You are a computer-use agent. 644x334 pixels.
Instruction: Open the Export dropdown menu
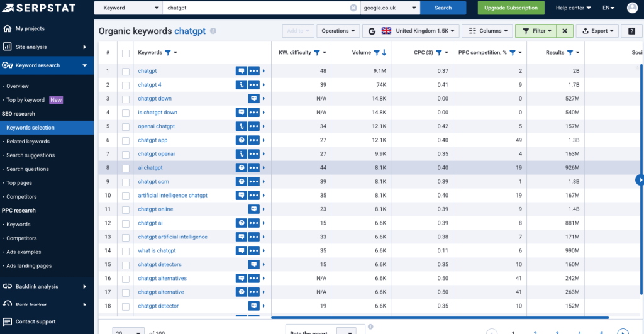[x=595, y=31]
